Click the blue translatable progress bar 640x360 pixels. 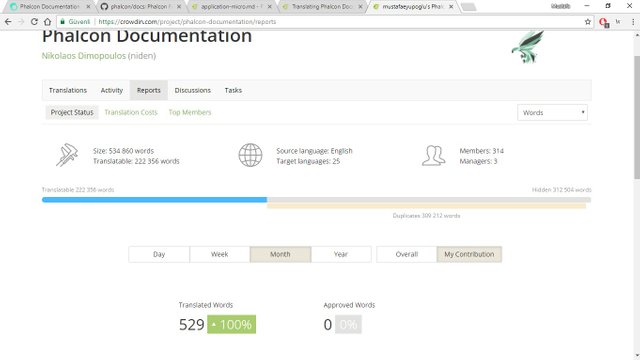pos(154,200)
